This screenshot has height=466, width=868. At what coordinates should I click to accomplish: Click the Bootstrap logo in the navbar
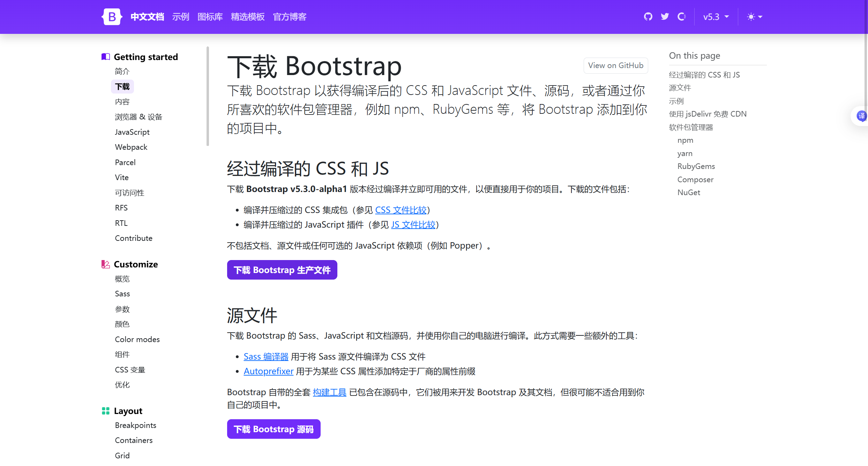pyautogui.click(x=112, y=16)
